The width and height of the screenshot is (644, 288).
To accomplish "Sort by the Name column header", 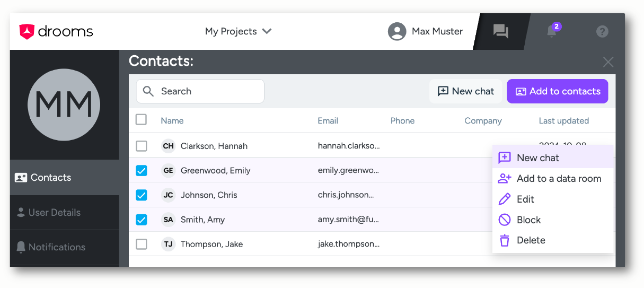I will pos(172,121).
